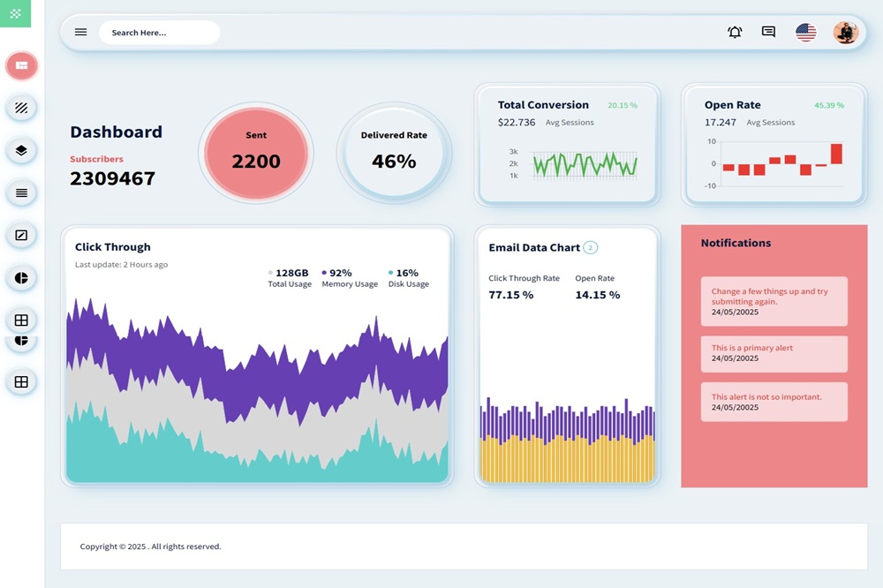
Task: Click the pie chart icon in the sidebar
Action: pos(21,277)
